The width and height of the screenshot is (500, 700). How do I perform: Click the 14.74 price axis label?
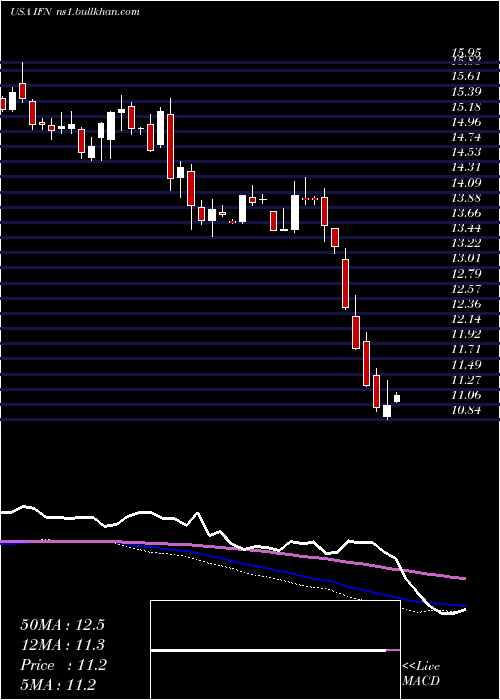click(466, 137)
